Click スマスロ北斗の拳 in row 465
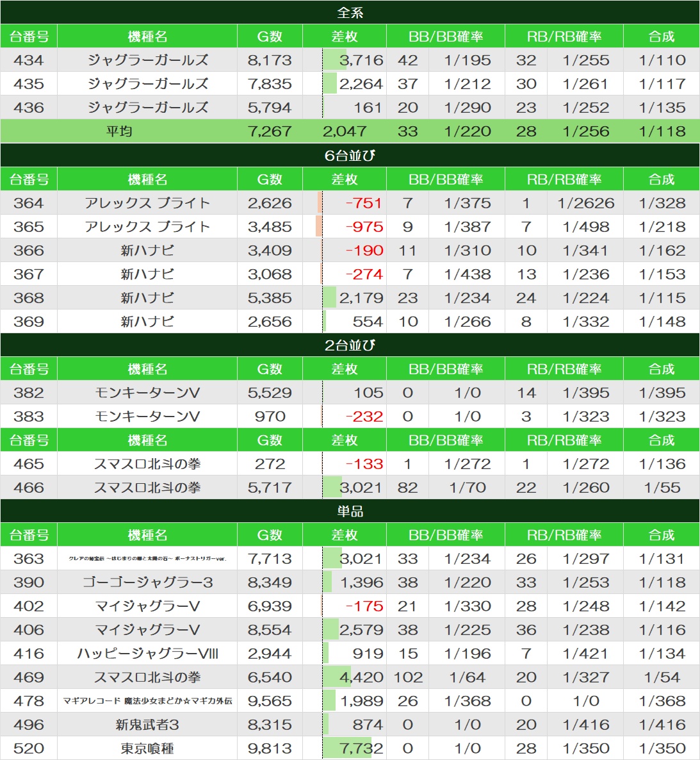 click(147, 464)
